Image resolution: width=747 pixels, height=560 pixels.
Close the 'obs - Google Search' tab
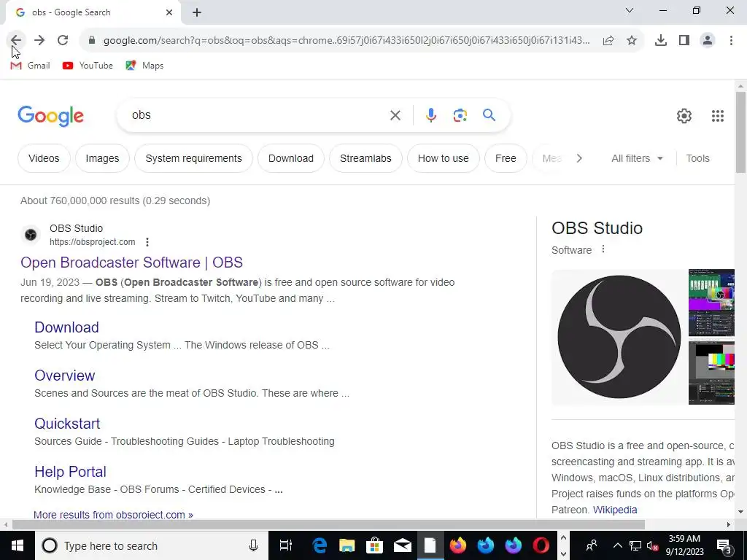(169, 12)
